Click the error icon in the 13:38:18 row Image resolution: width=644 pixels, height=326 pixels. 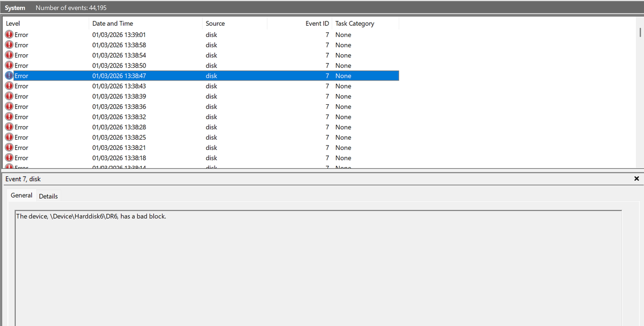[9, 158]
